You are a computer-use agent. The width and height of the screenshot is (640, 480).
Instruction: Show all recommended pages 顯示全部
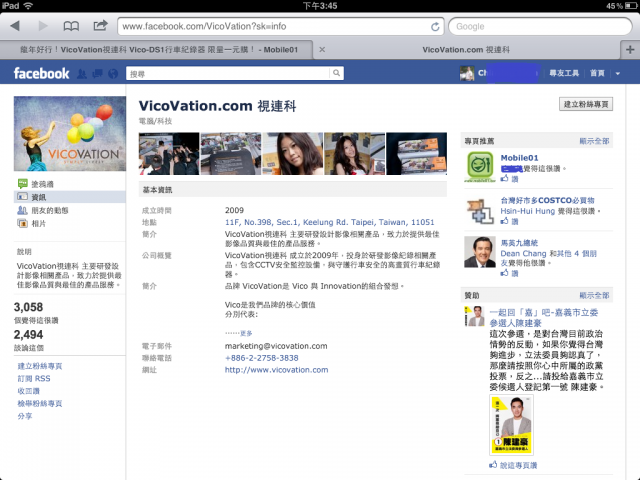tap(594, 141)
